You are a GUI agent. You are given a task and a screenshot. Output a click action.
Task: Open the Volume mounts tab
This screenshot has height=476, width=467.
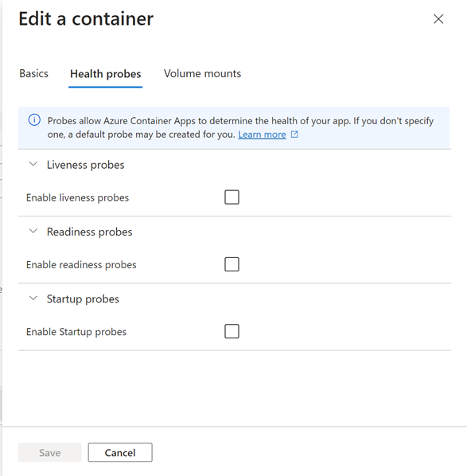[x=202, y=73]
